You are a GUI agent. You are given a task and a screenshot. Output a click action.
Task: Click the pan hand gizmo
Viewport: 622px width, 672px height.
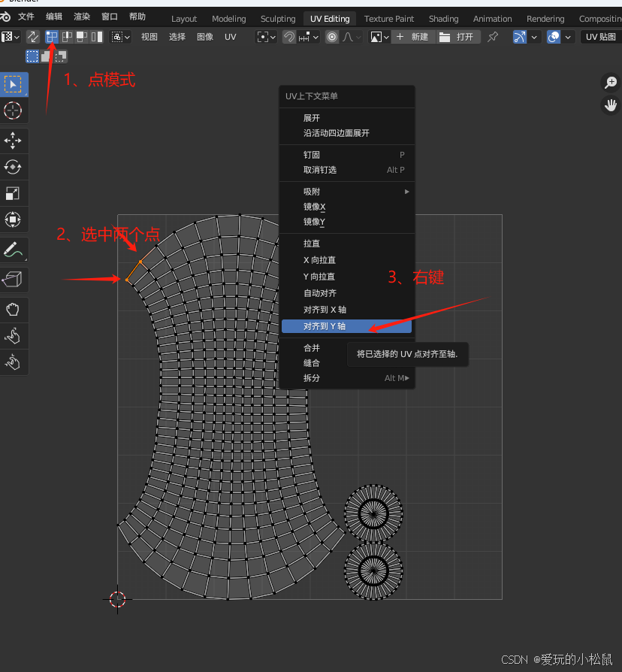(x=611, y=104)
